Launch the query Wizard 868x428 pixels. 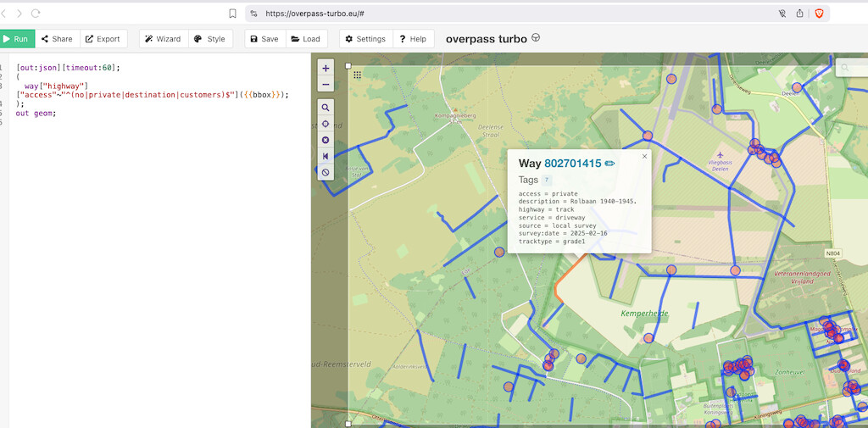click(162, 39)
